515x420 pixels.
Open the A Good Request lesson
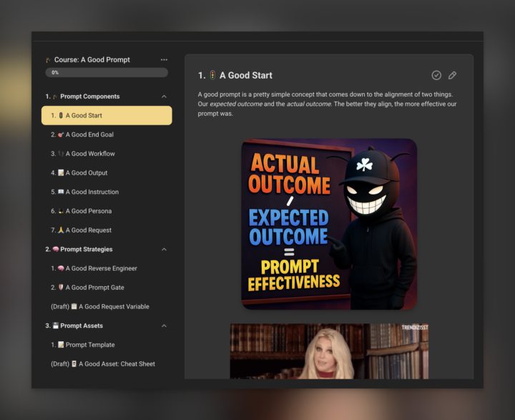click(107, 230)
